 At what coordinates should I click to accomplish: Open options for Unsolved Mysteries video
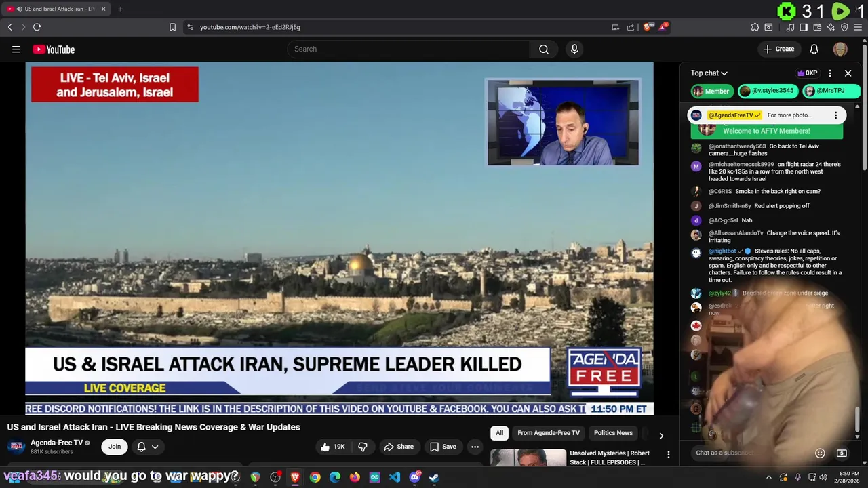coord(668,455)
